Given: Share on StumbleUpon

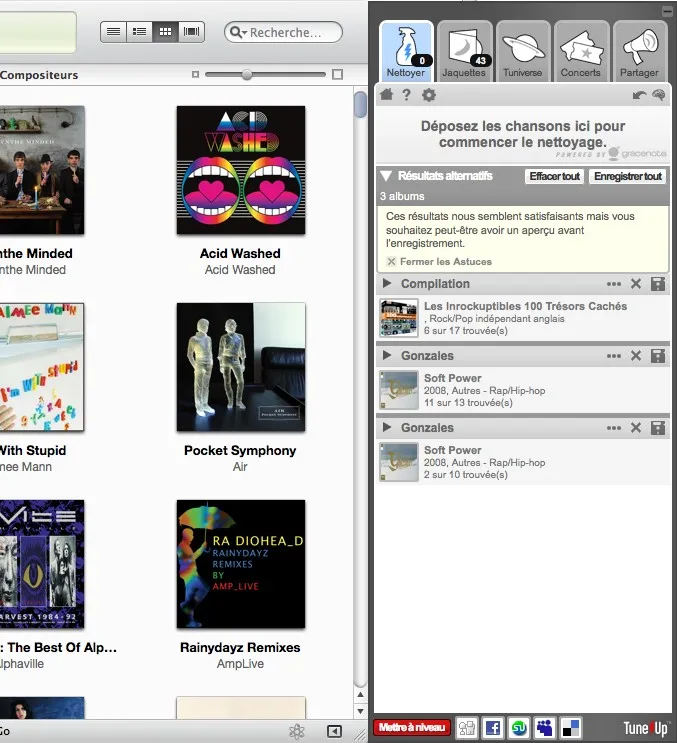Looking at the screenshot, I should [519, 727].
